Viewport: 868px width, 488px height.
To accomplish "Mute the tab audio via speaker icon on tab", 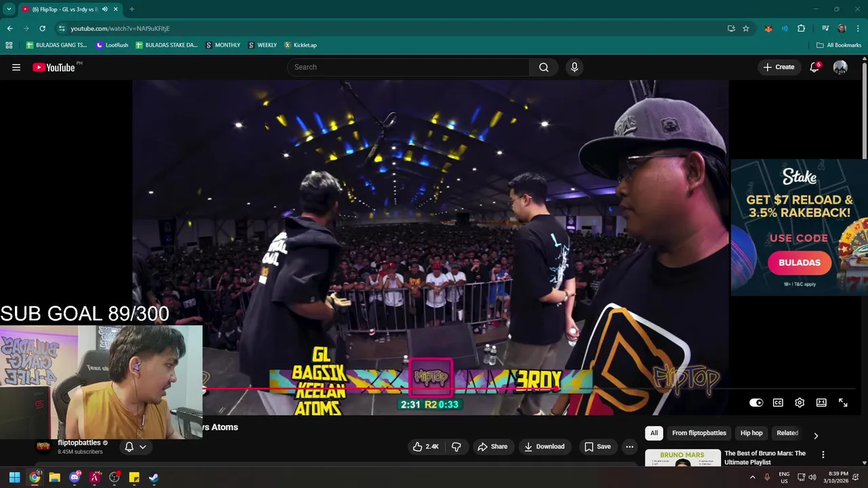I will click(x=104, y=9).
